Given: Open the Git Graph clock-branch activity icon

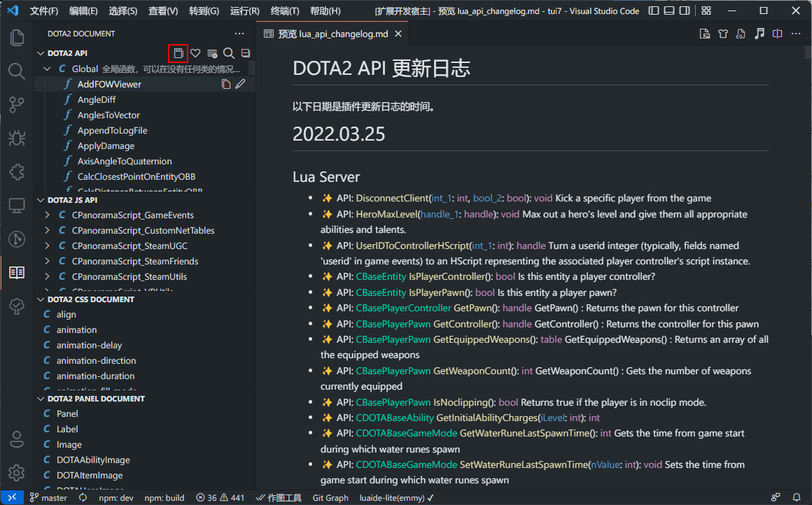Looking at the screenshot, I should 17,239.
